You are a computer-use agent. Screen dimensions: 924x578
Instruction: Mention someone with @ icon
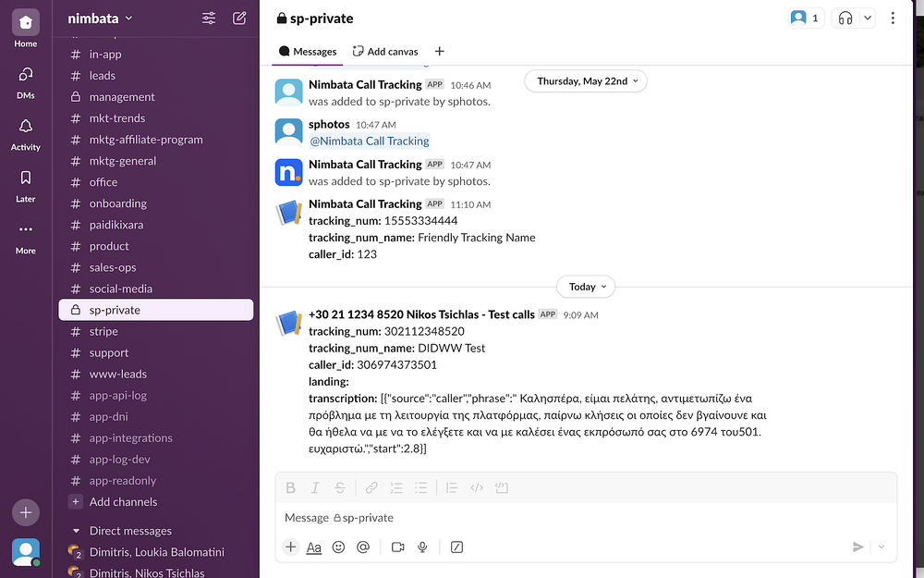363,547
